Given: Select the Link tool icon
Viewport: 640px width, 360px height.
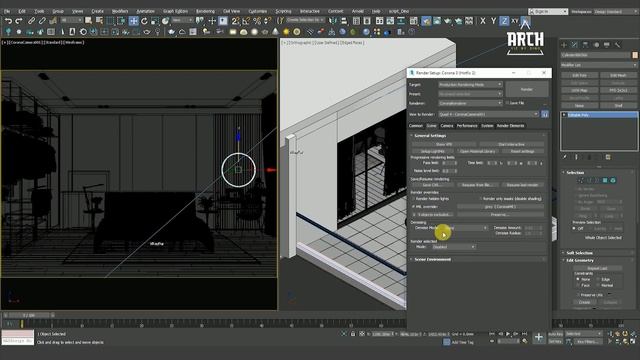Looking at the screenshot, I should coord(31,20).
